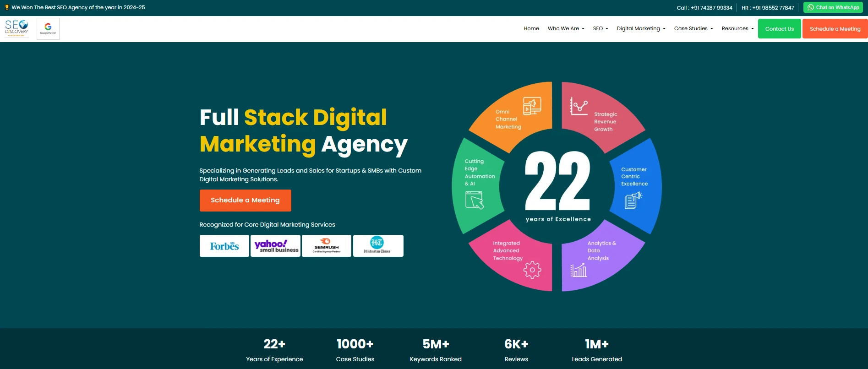Screen dimensions: 868x369
Task: Expand the Case Studies menu
Action: click(x=693, y=28)
